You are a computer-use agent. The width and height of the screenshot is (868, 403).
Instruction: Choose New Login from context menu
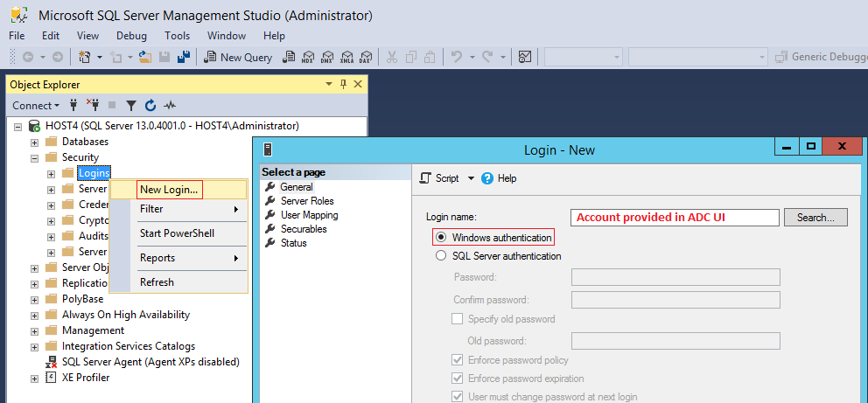(170, 189)
